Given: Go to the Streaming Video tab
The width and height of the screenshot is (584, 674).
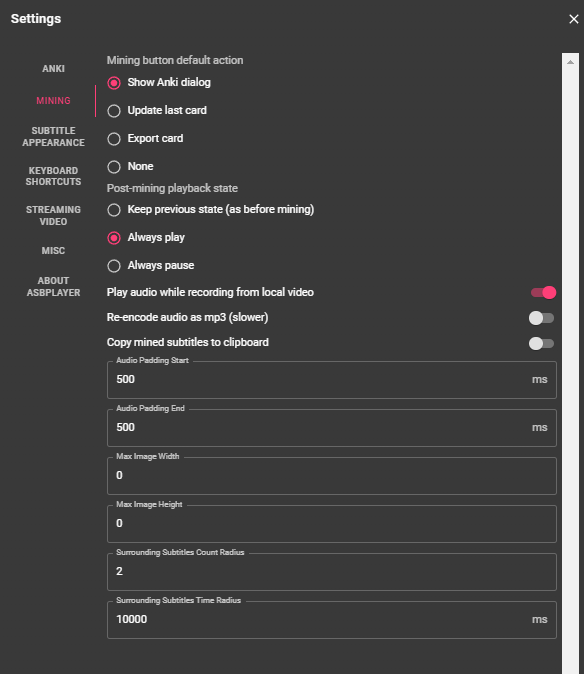Looking at the screenshot, I should [53, 216].
